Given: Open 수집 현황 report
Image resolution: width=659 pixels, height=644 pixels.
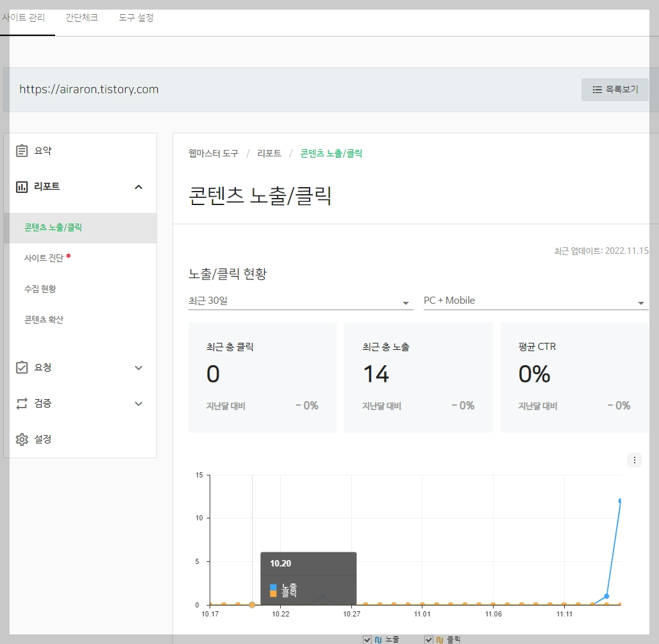Looking at the screenshot, I should coord(40,288).
